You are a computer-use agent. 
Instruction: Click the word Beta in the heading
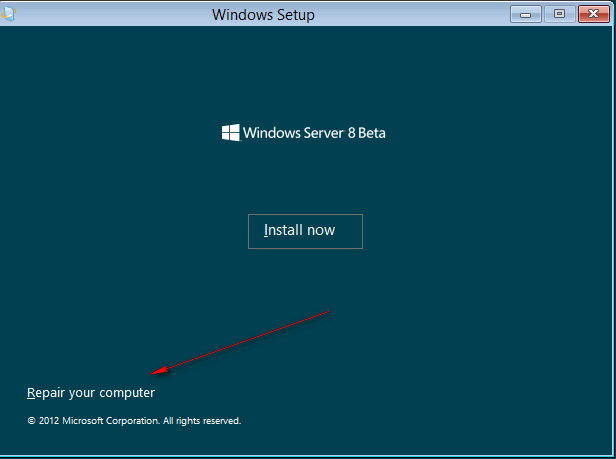(369, 132)
